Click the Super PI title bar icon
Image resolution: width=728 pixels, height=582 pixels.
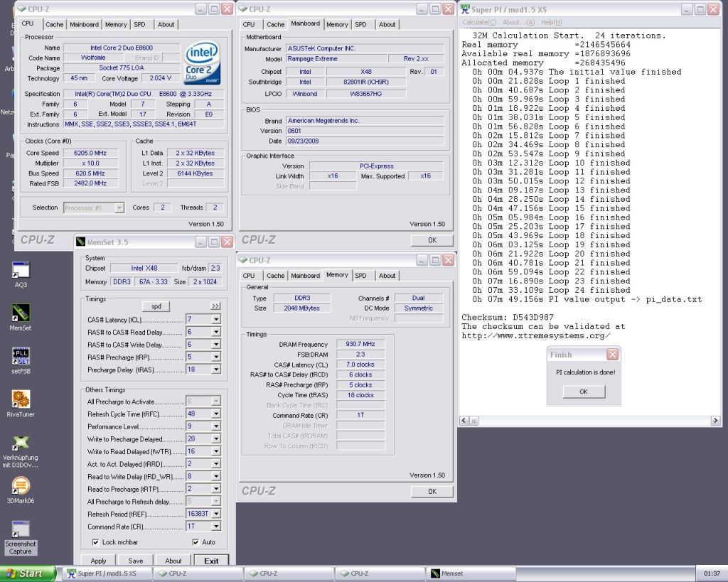pyautogui.click(x=465, y=9)
